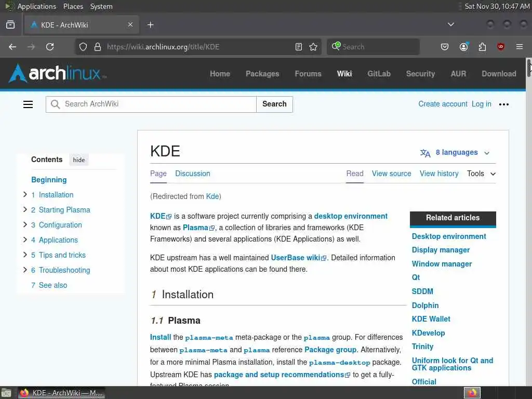Expand the Installation contents section
Screen dimensions: 532x399
click(25, 194)
